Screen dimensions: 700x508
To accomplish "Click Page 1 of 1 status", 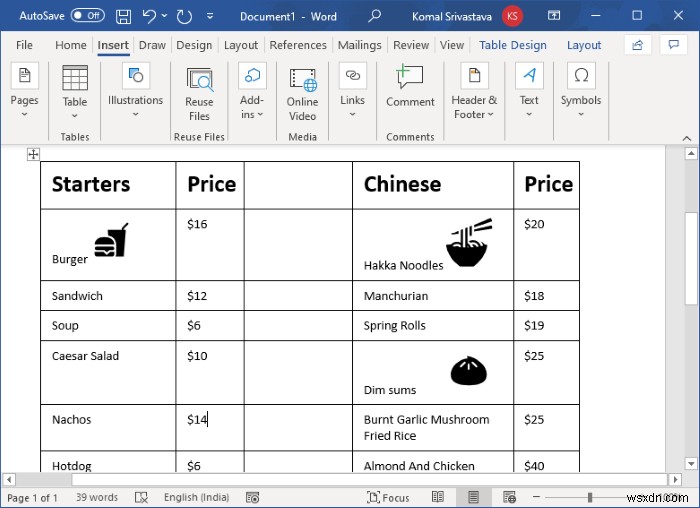I will click(32, 497).
